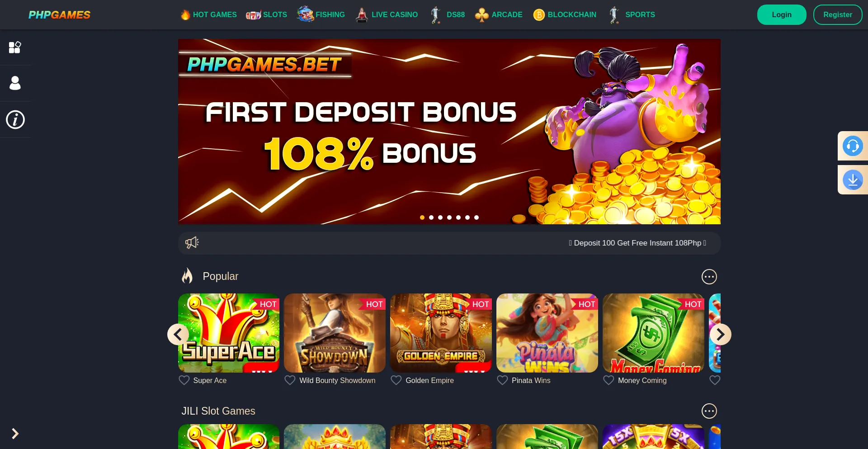Open JILI Slot Games more options
The height and width of the screenshot is (449, 868).
(709, 411)
